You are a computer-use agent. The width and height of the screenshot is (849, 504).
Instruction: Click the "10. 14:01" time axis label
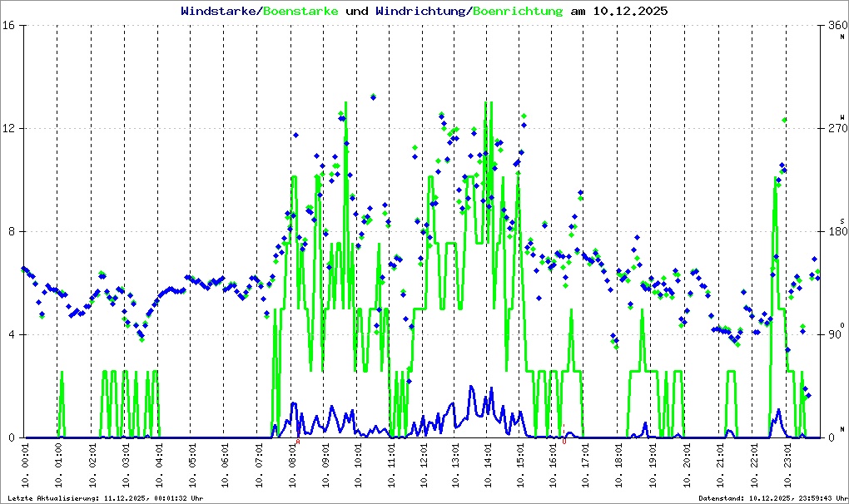[487, 464]
